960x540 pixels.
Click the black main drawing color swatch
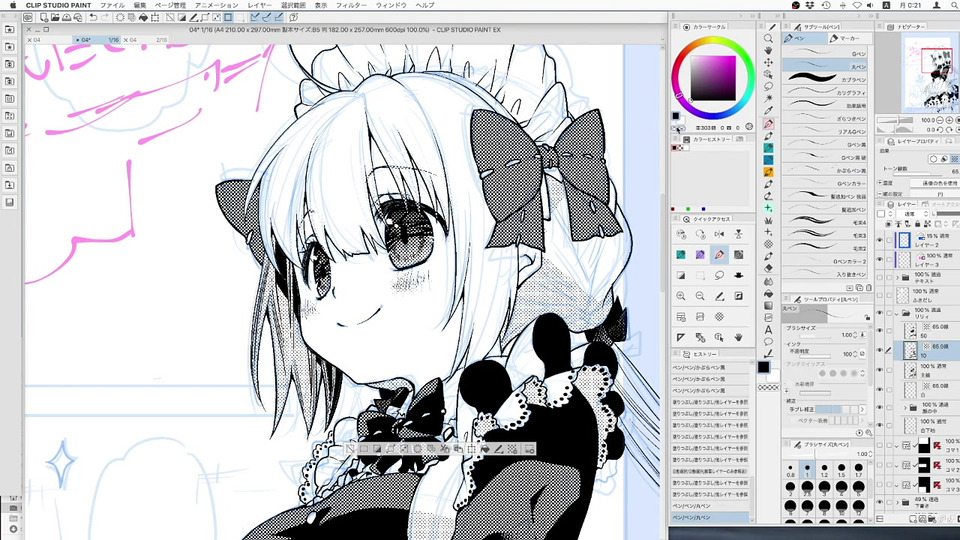[763, 367]
